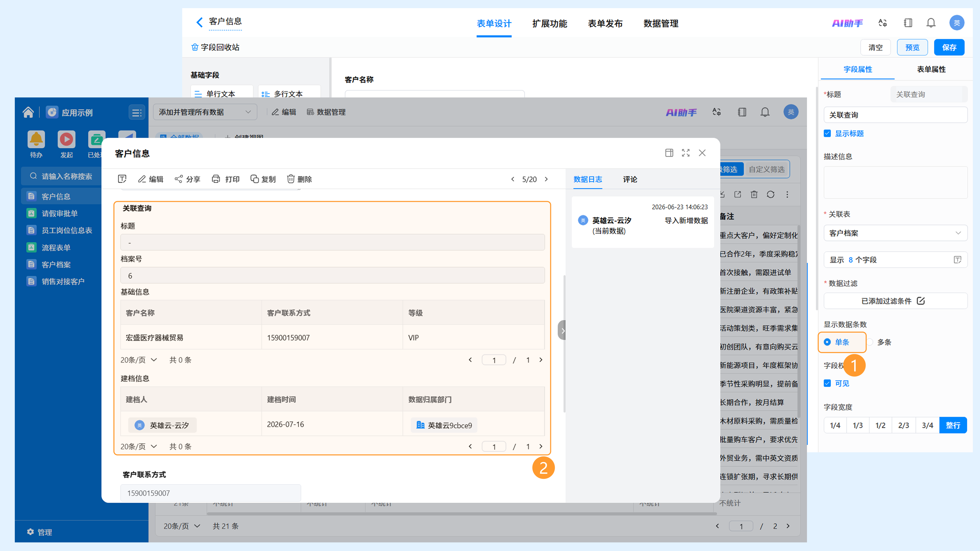
Task: Open the 关联表 客户档案 dropdown
Action: coord(895,233)
